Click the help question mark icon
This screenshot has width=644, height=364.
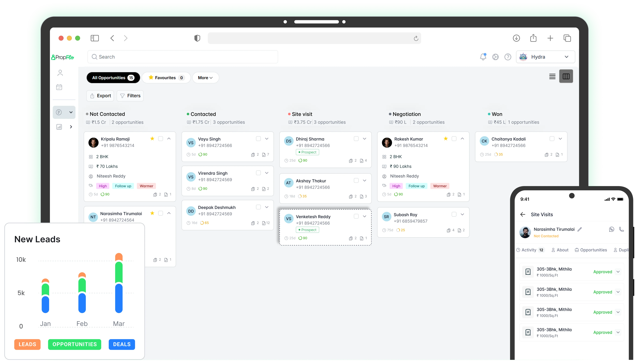click(508, 57)
